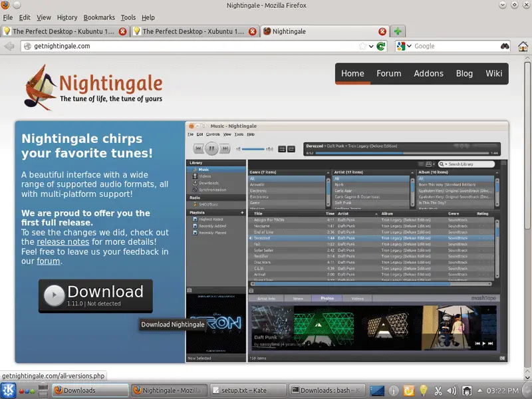532x399 pixels.
Task: Open the device notifier tray icon
Action: point(467,391)
